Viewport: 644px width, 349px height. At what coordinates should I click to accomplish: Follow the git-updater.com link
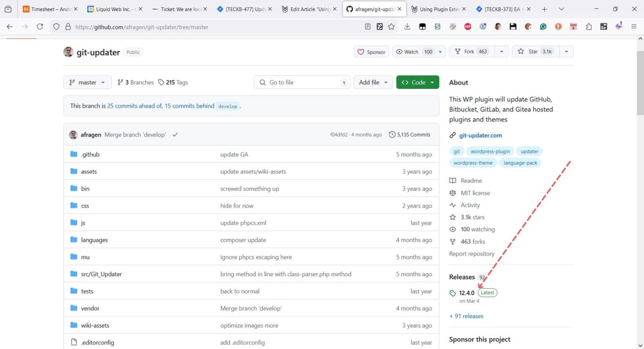[x=480, y=135]
